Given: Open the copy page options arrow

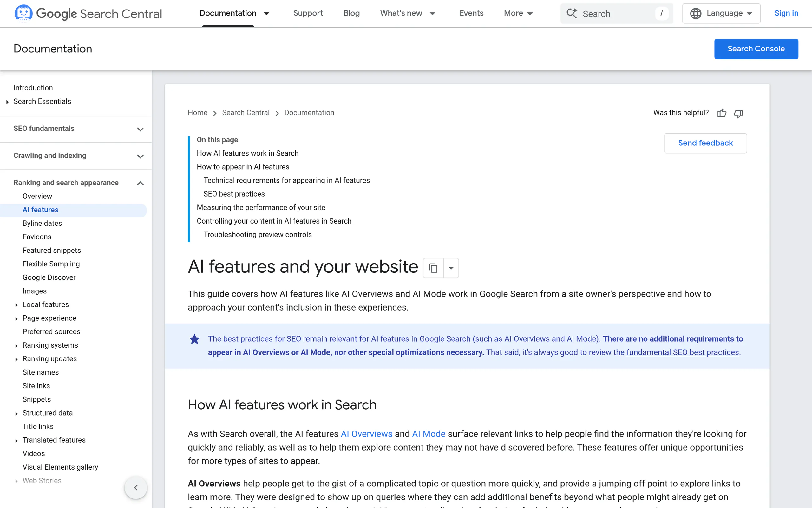Looking at the screenshot, I should 451,268.
